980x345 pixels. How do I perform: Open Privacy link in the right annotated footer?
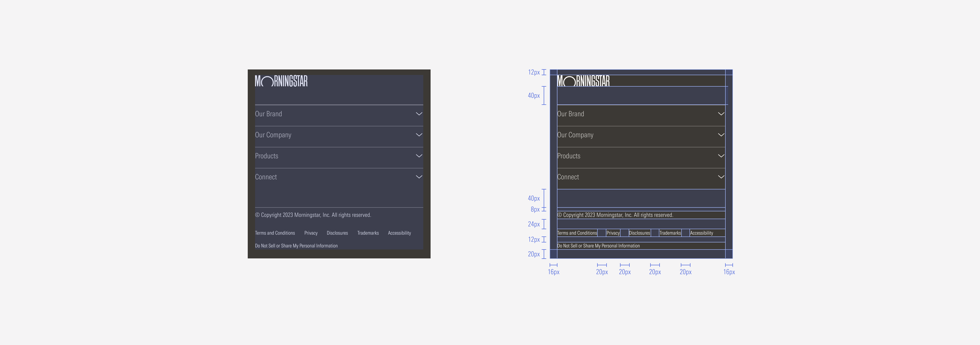[x=613, y=233]
